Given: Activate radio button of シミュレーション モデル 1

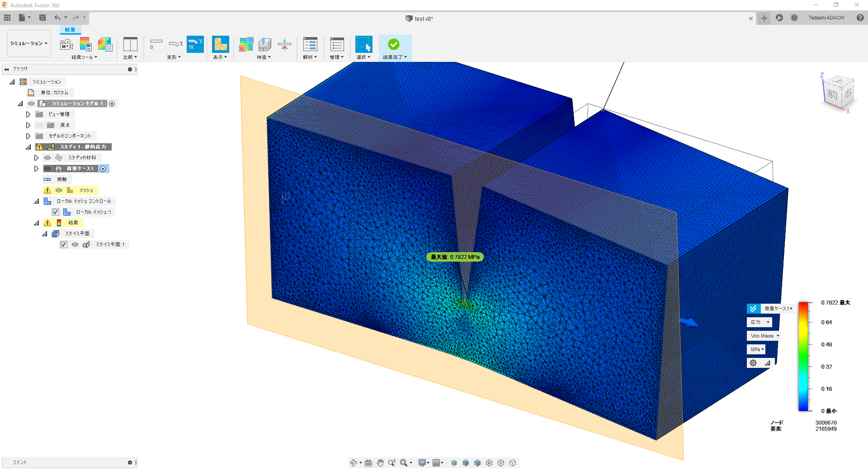Looking at the screenshot, I should tap(112, 103).
